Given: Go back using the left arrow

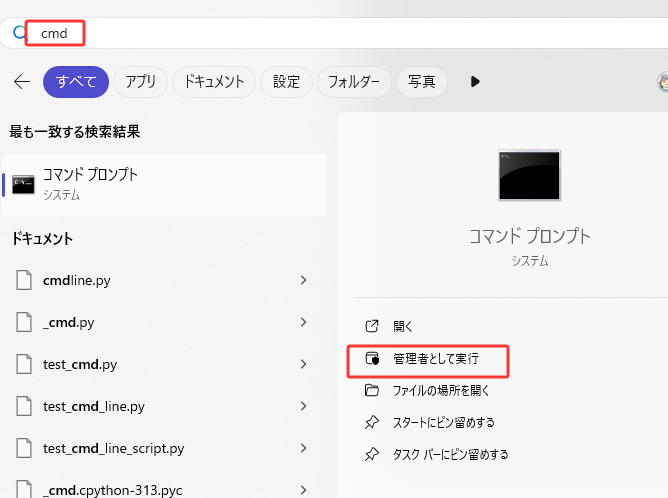Looking at the screenshot, I should [x=22, y=81].
